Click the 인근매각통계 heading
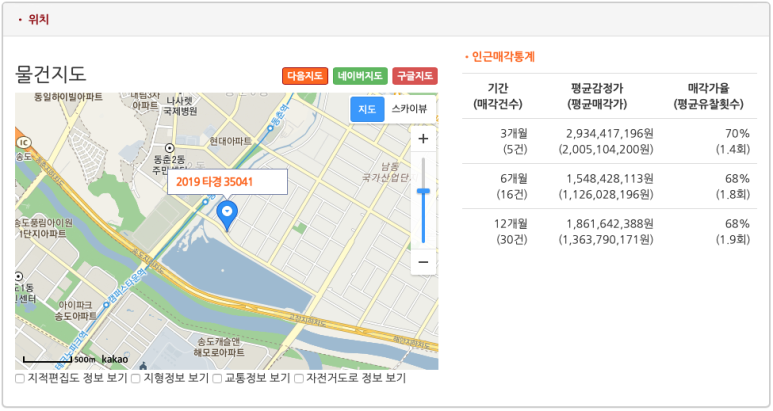 [x=502, y=56]
